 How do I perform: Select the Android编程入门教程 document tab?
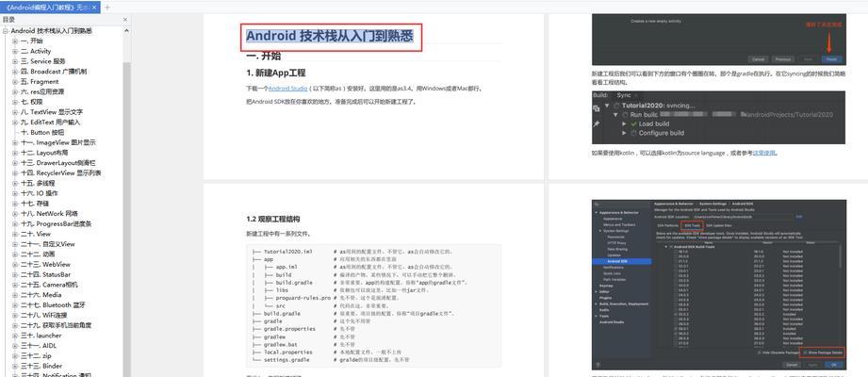[x=50, y=8]
